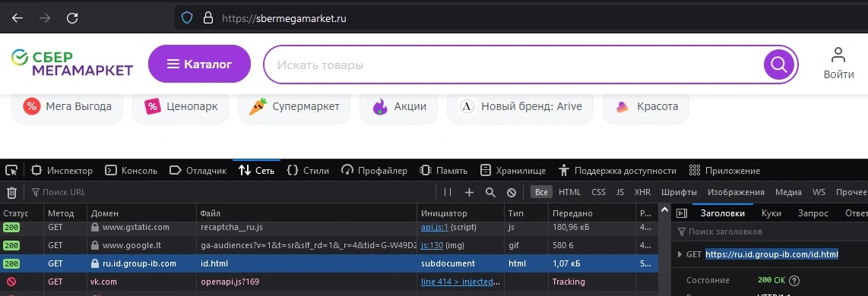868x296 pixels.
Task: Toggle the HTML request filter
Action: [569, 193]
